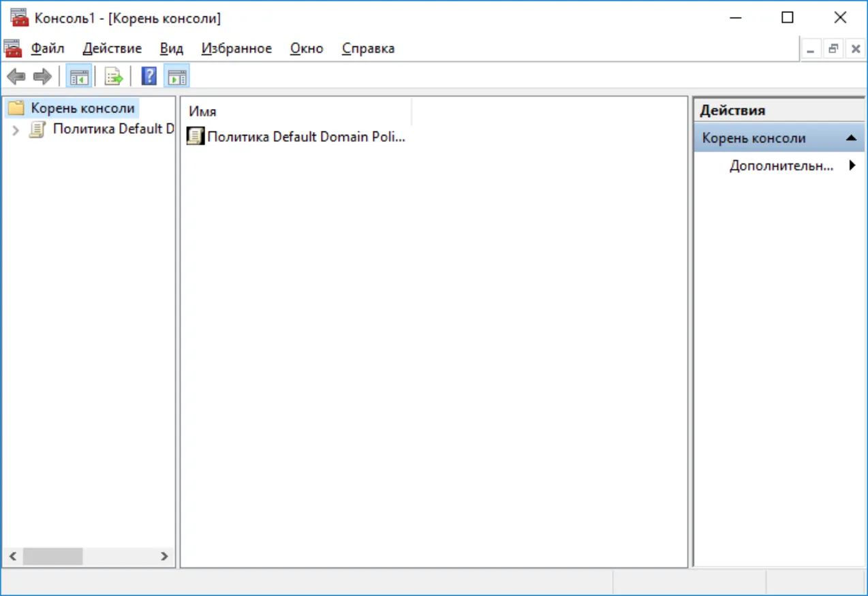Open the Дополнительные действия submenu arrow
This screenshot has height=596, width=868.
coord(852,165)
